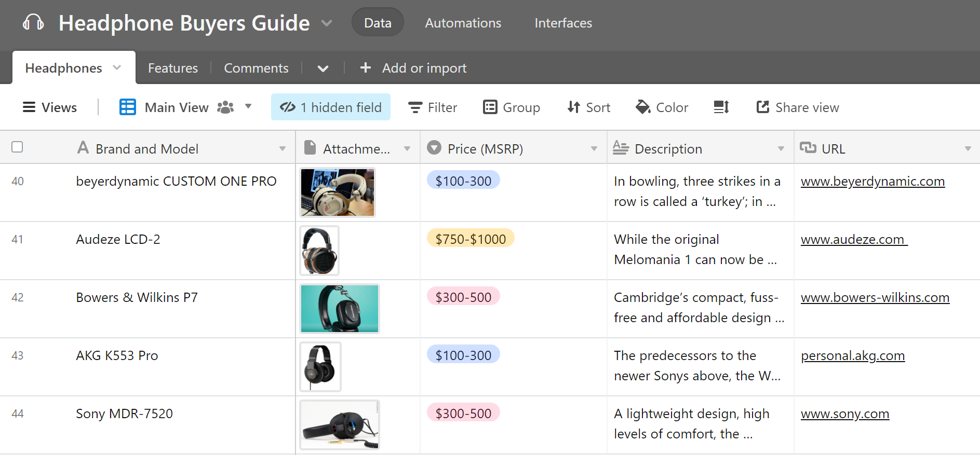Click the $300-500 tag for Bowers & Wilkins
Screen dimensions: 980x455
click(463, 297)
